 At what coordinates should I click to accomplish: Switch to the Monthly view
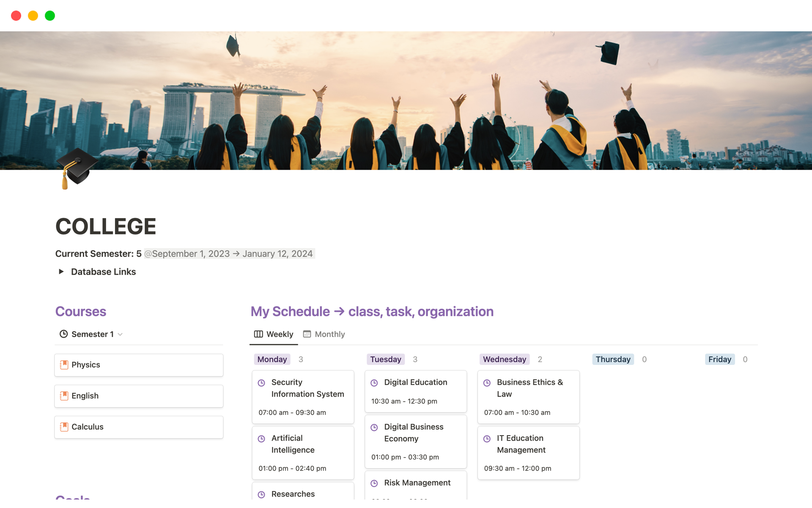pos(329,334)
